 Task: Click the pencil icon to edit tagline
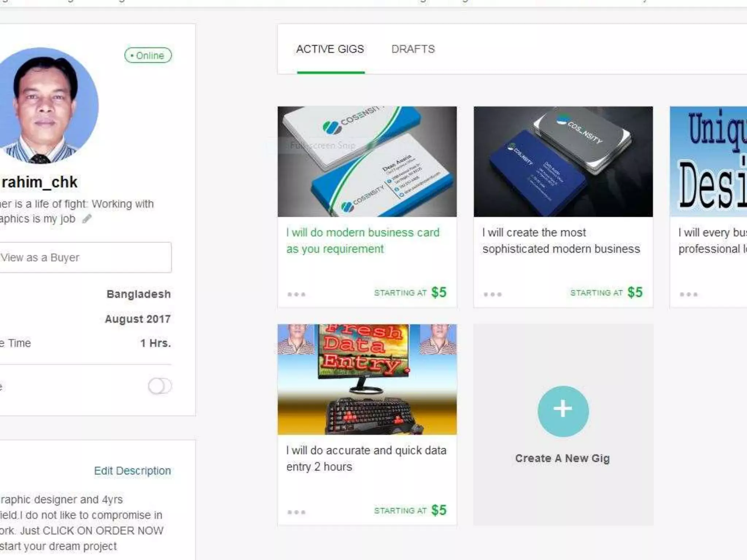coord(87,219)
